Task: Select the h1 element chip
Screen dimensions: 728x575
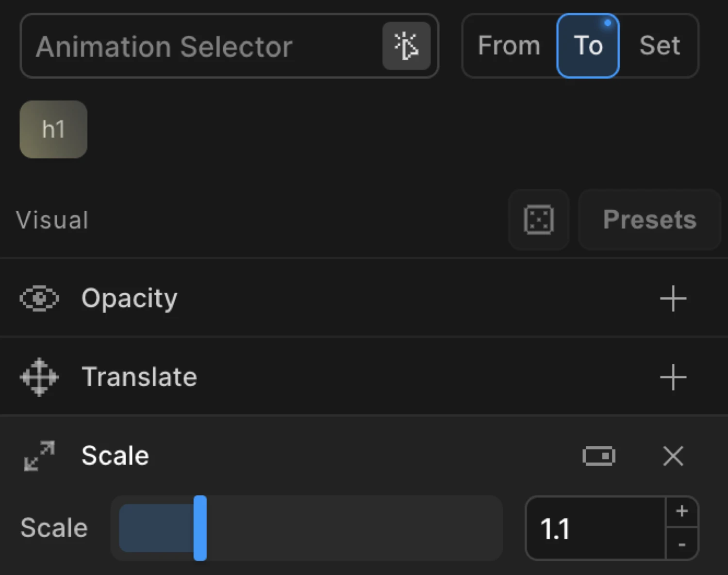Action: (x=53, y=129)
